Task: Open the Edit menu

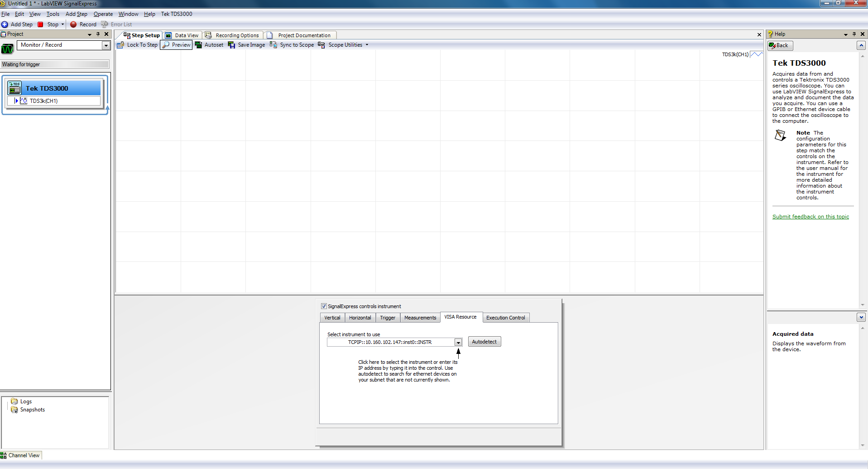Action: point(19,14)
